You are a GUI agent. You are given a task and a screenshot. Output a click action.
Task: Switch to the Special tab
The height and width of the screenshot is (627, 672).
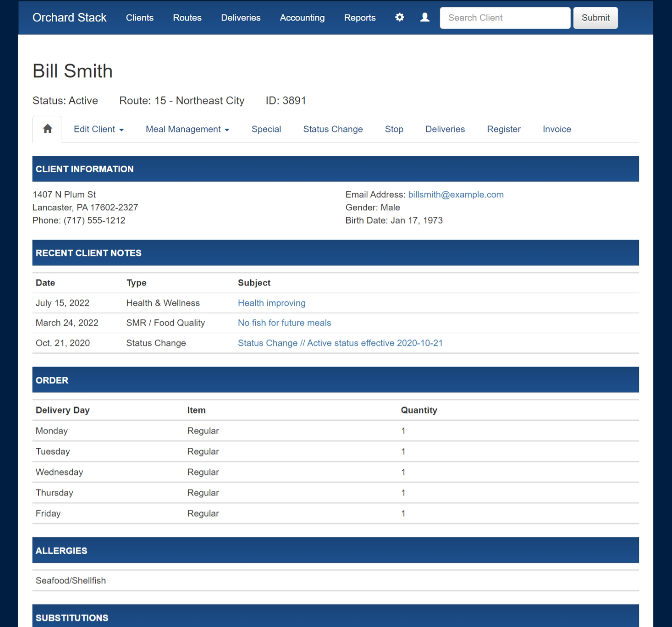pyautogui.click(x=266, y=129)
